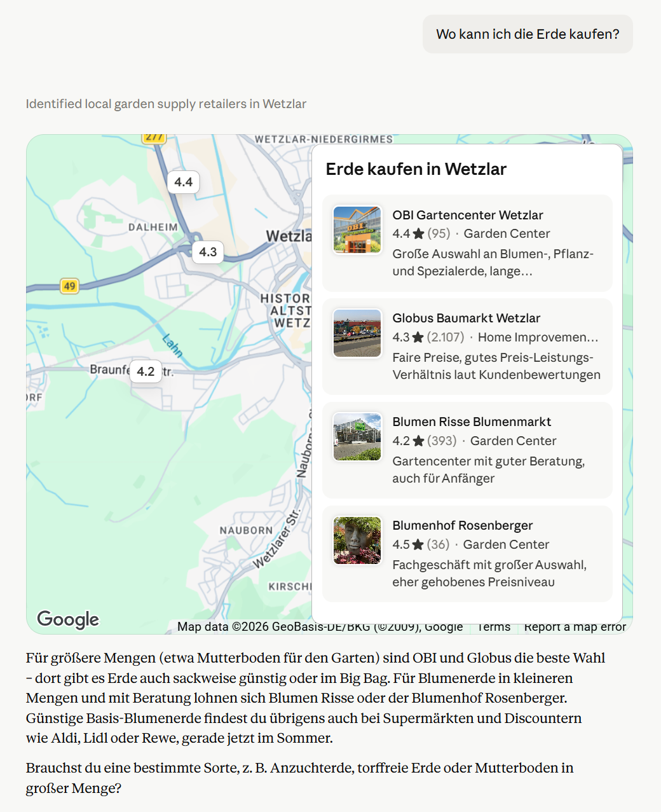This screenshot has width=661, height=812.
Task: Click the B49 highway badge on map
Action: pos(69,286)
